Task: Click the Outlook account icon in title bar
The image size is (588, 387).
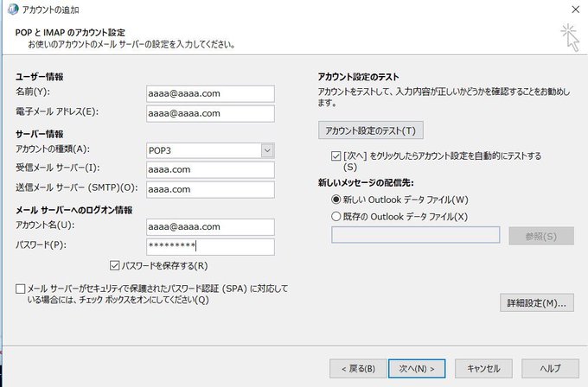Action: 12,9
